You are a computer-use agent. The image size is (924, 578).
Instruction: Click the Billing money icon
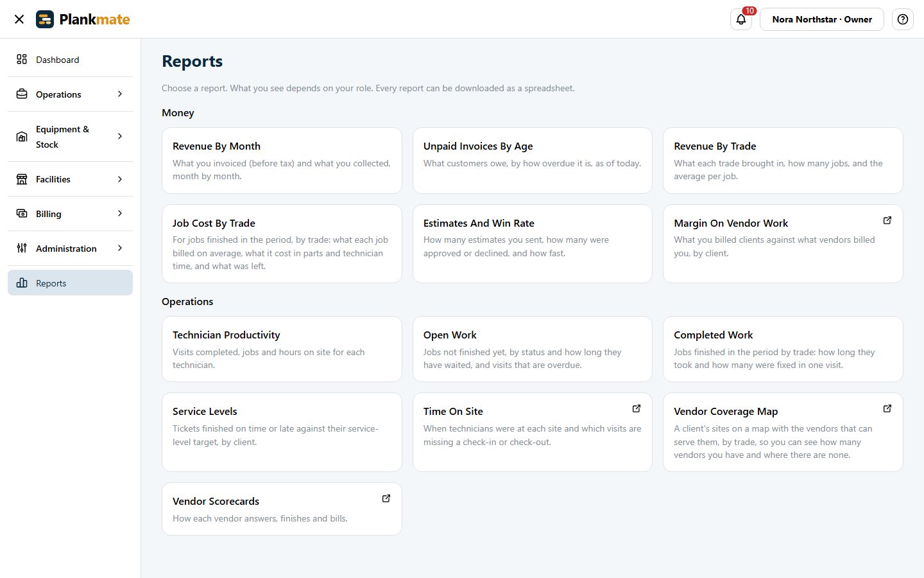point(22,213)
